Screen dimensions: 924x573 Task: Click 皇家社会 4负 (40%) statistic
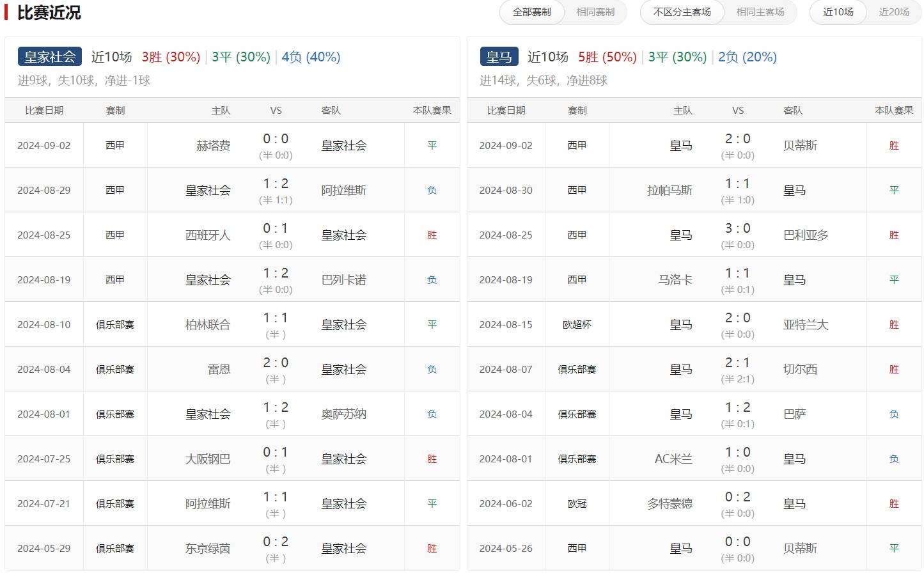tap(311, 57)
